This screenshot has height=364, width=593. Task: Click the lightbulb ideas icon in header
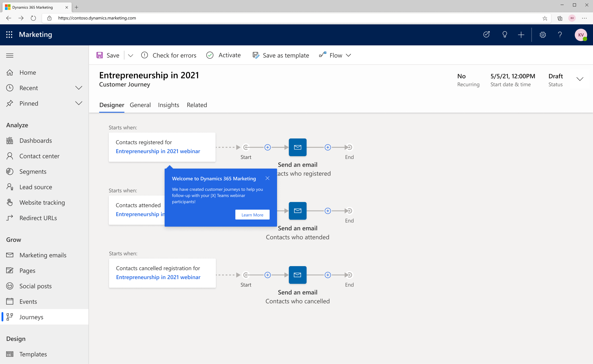[505, 35]
